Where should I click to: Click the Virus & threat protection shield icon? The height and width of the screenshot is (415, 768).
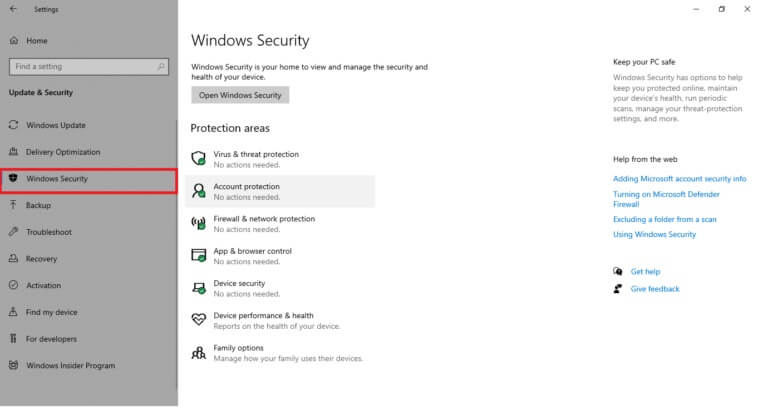[197, 158]
